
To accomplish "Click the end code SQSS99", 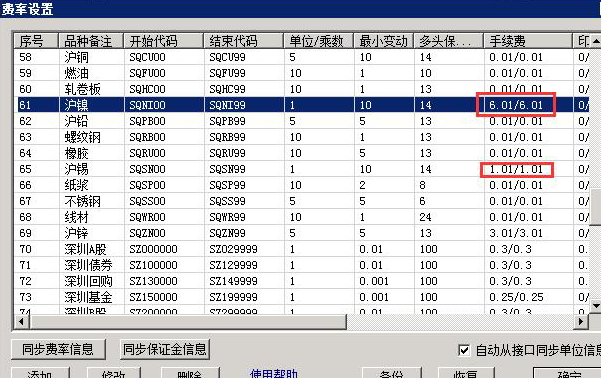I will click(x=227, y=201).
